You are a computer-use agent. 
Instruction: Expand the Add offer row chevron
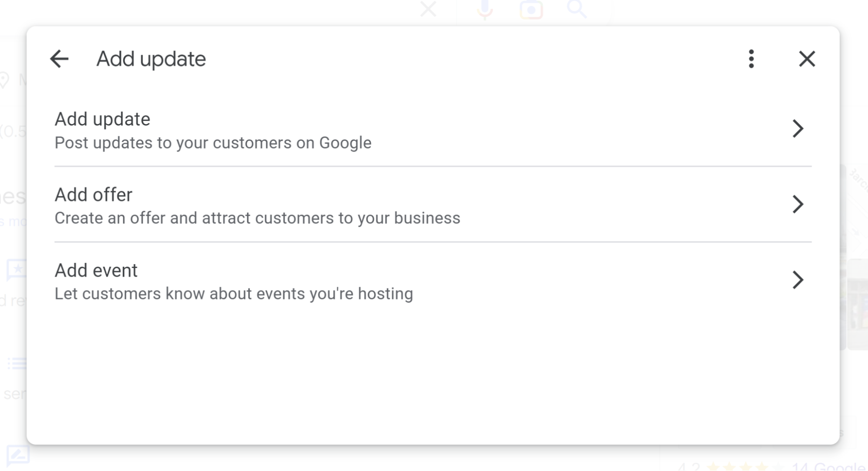point(798,204)
